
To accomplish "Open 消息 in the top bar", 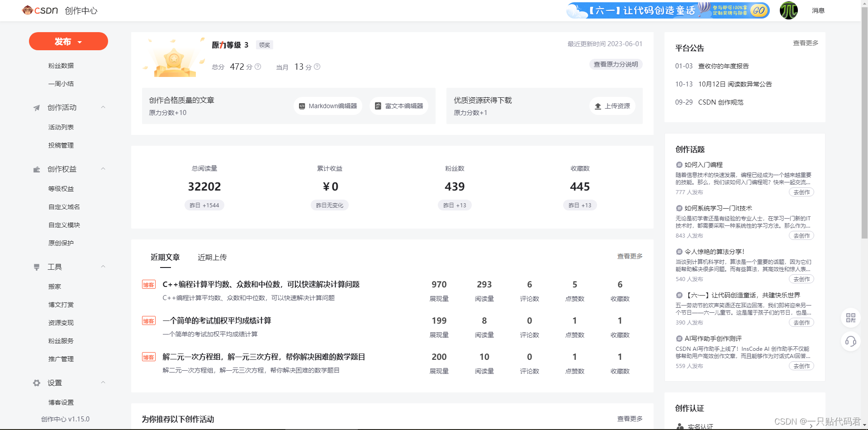I will click(818, 10).
